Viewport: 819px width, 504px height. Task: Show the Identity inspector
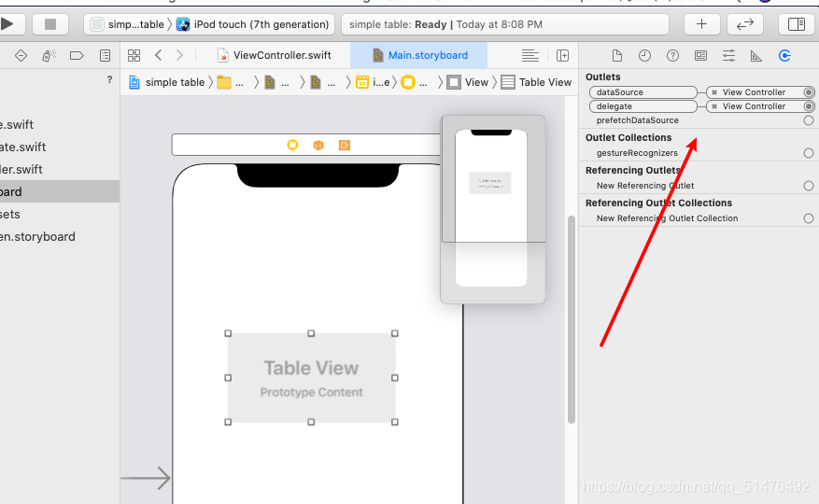click(701, 55)
